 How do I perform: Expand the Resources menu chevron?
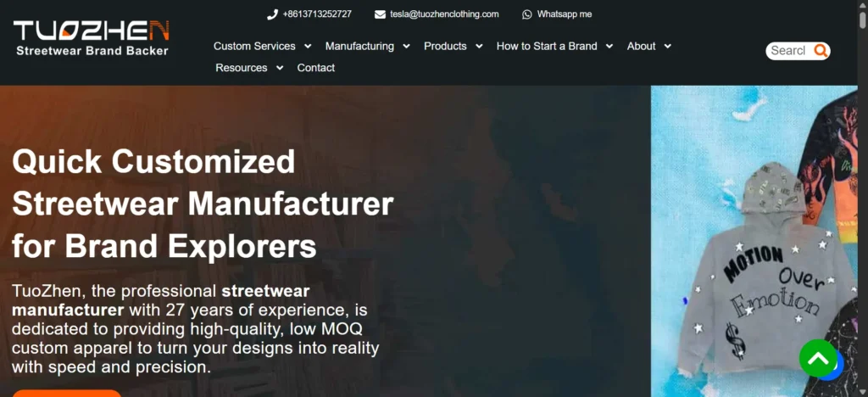tap(280, 68)
